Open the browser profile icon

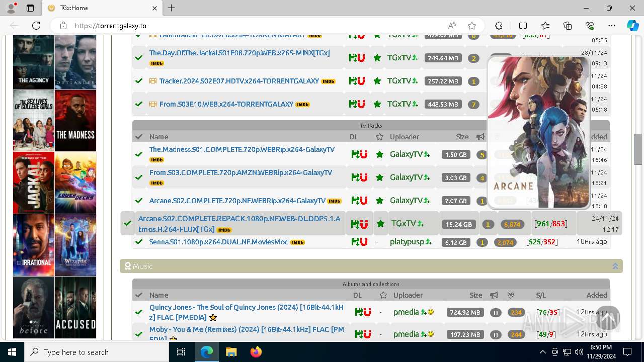coord(12,8)
